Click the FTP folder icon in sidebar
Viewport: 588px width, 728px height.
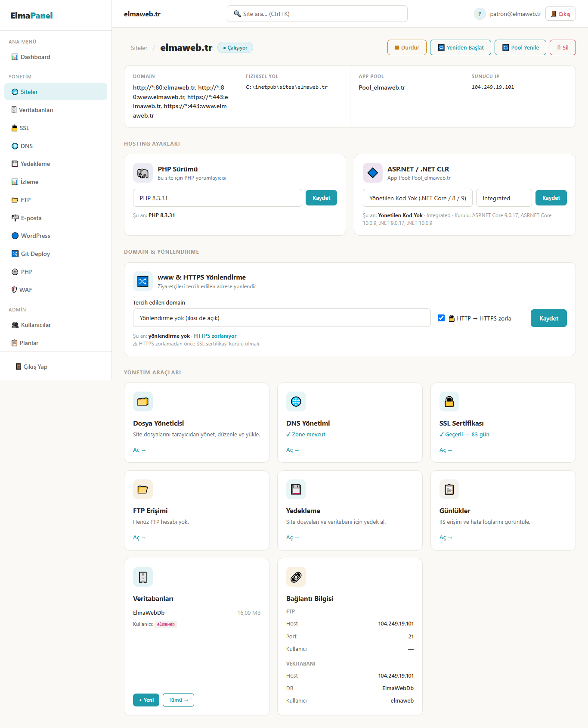(15, 200)
